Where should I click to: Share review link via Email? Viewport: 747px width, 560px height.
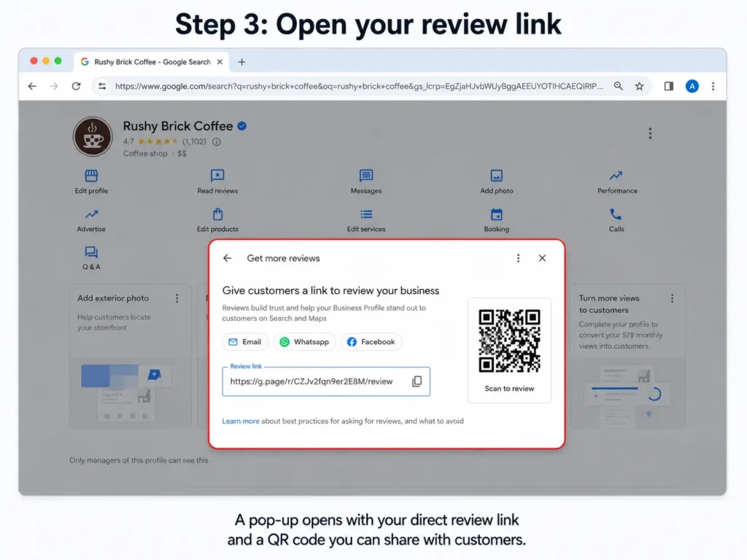[x=245, y=342]
